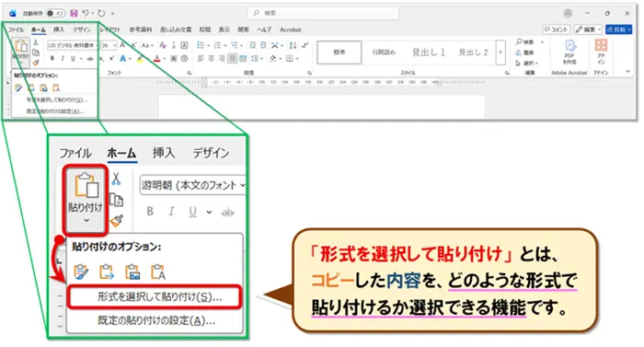
Task: Switch to the 校閲 tab
Action: 205,29
